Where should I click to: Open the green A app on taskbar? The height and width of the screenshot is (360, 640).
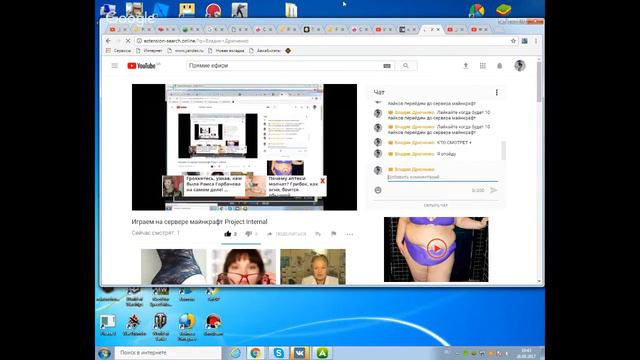[322, 353]
